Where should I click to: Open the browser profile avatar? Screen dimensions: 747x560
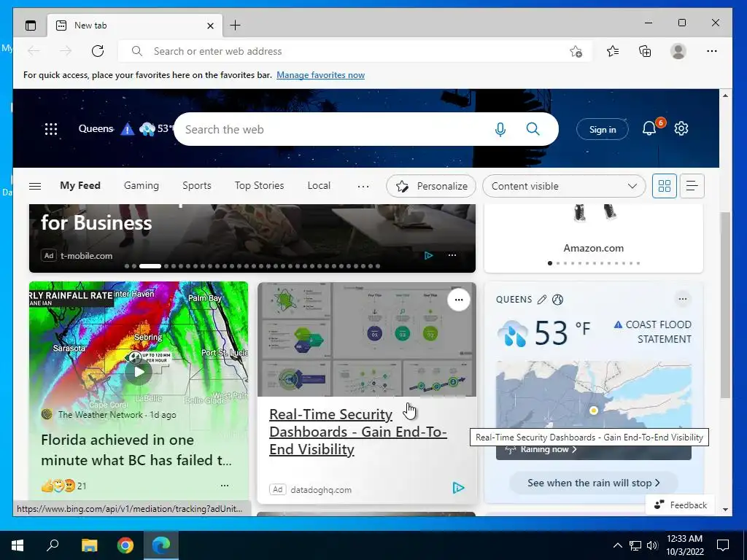coord(678,51)
